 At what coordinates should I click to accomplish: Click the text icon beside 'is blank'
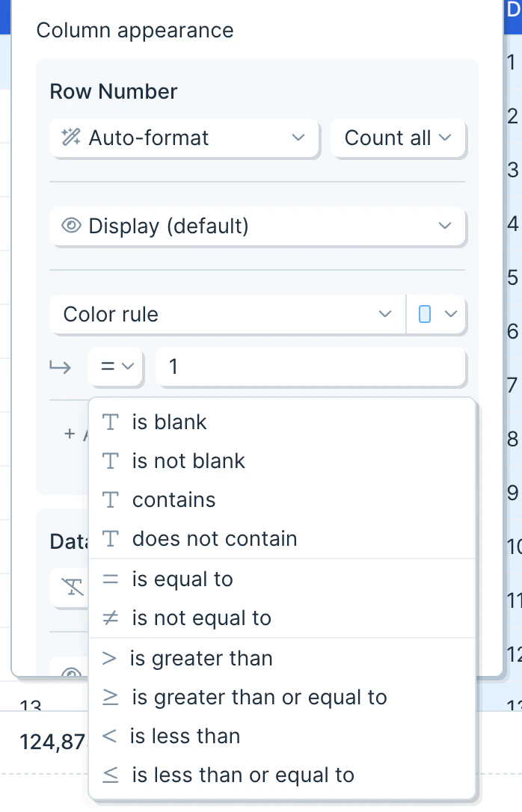(x=111, y=422)
